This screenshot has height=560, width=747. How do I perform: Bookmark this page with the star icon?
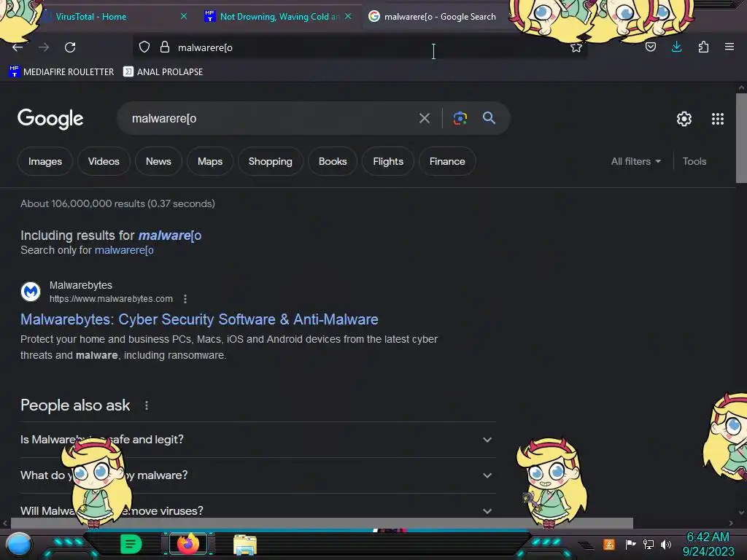click(x=576, y=47)
